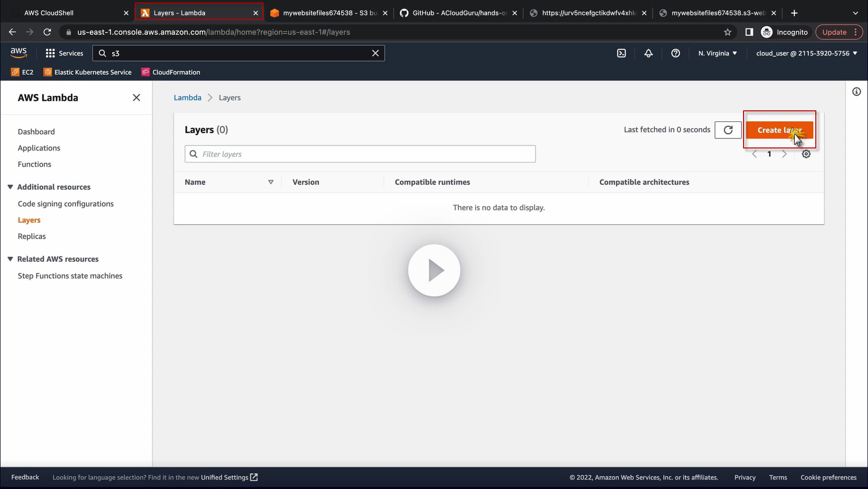This screenshot has width=868, height=489.
Task: Open Cookie preferences
Action: pyautogui.click(x=828, y=477)
